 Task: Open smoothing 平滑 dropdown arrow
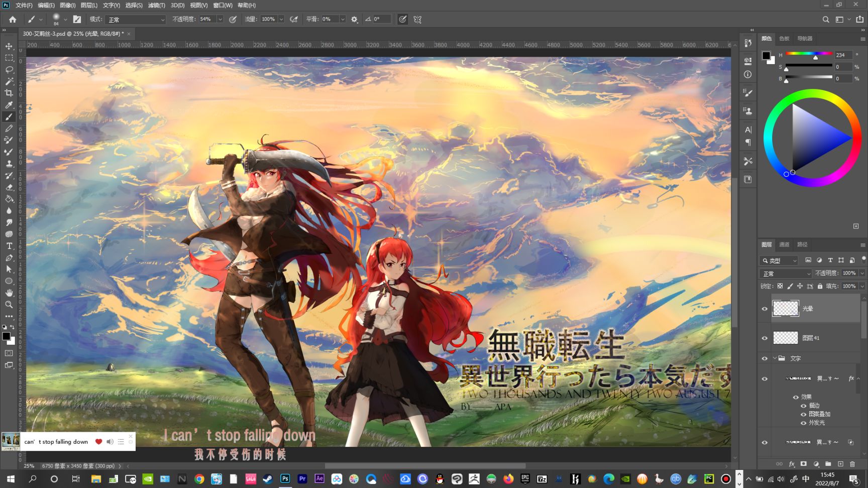point(343,20)
